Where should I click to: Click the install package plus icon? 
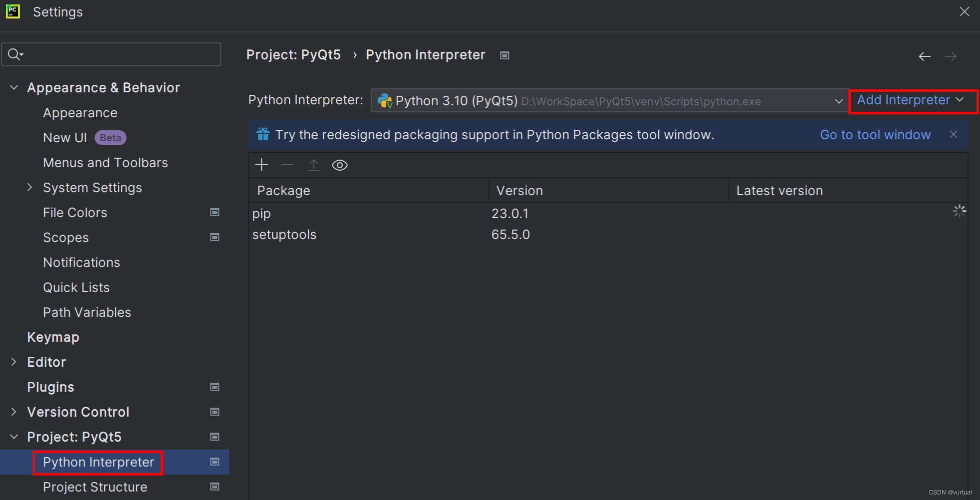click(261, 165)
